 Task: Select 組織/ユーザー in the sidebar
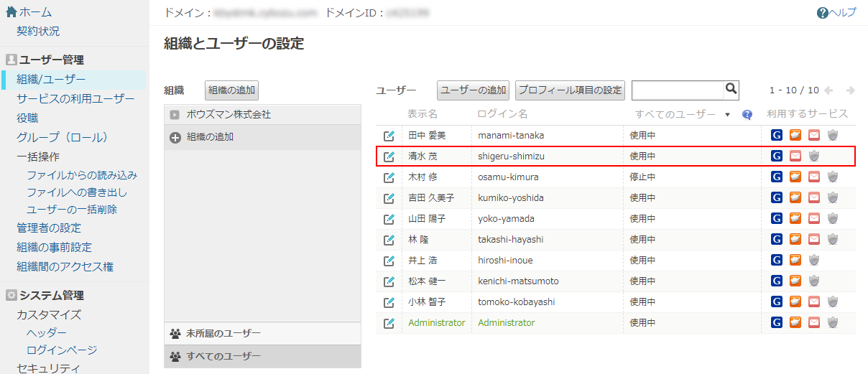pyautogui.click(x=51, y=79)
